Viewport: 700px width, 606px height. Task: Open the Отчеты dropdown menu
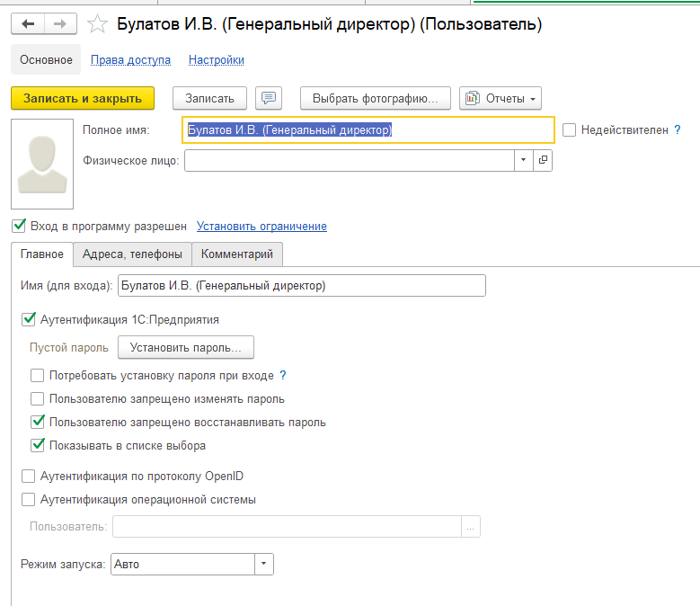[x=501, y=98]
